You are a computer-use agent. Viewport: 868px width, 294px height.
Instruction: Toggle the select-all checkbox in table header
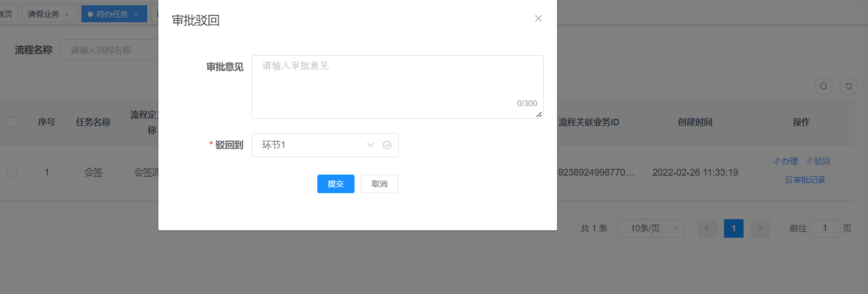[12, 123]
